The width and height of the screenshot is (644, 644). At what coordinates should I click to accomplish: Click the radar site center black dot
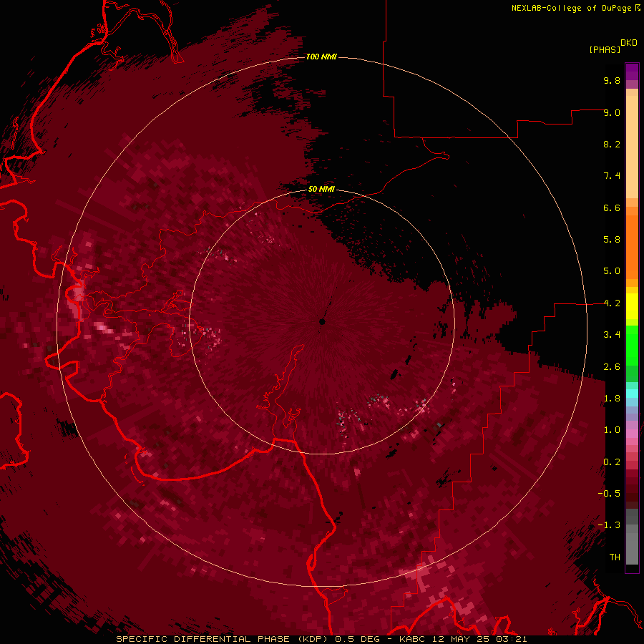point(322,321)
